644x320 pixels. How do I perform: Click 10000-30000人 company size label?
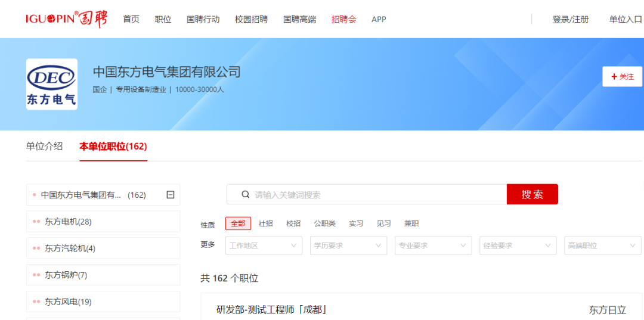coord(200,89)
